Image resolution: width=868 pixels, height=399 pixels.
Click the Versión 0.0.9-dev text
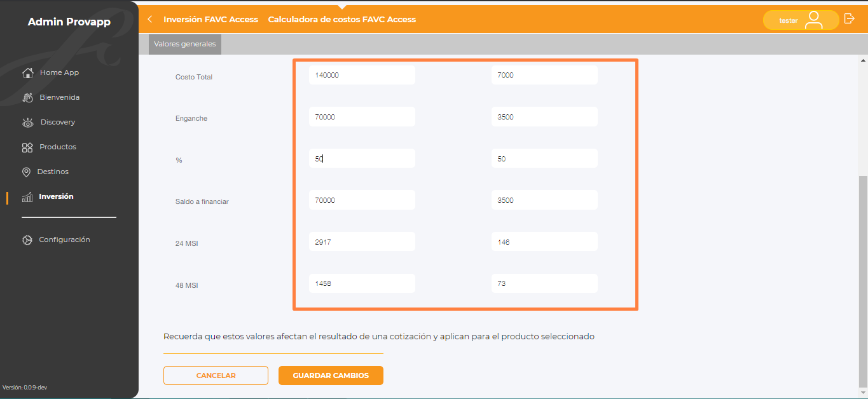point(25,387)
